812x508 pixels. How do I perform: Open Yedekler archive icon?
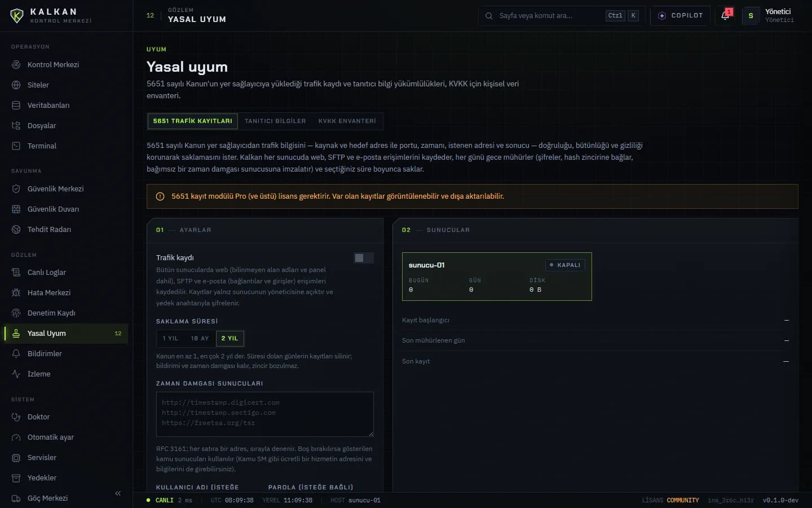click(16, 478)
